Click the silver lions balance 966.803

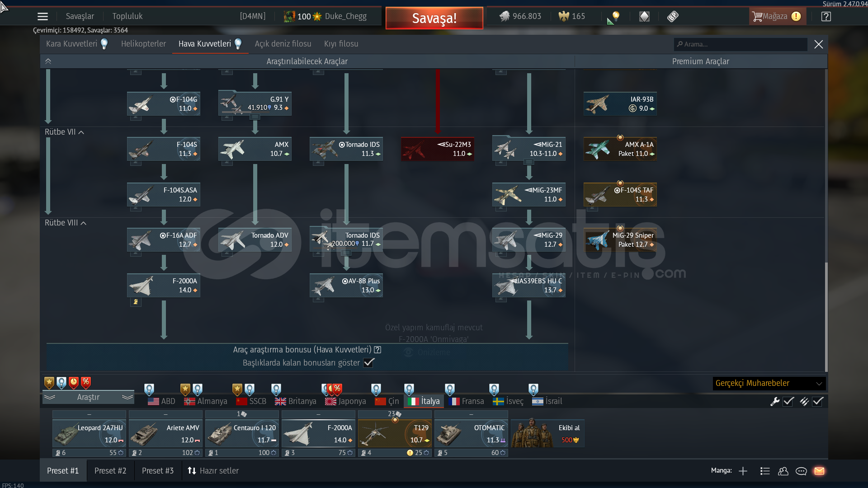tap(520, 16)
